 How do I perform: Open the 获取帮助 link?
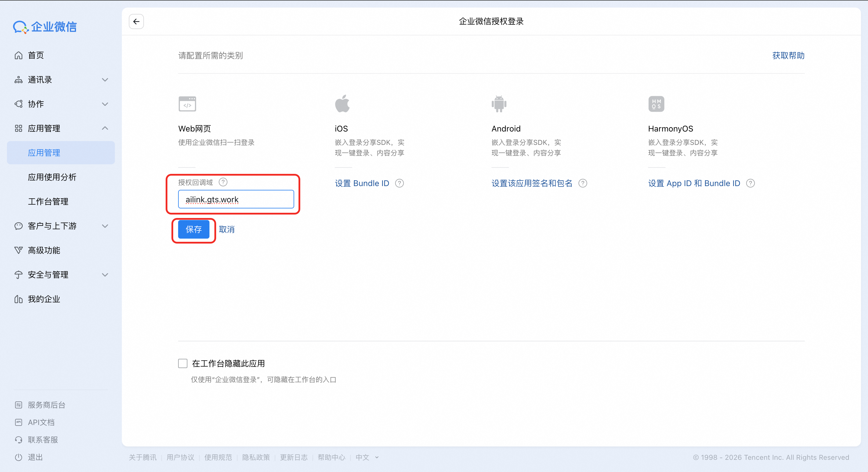(788, 55)
